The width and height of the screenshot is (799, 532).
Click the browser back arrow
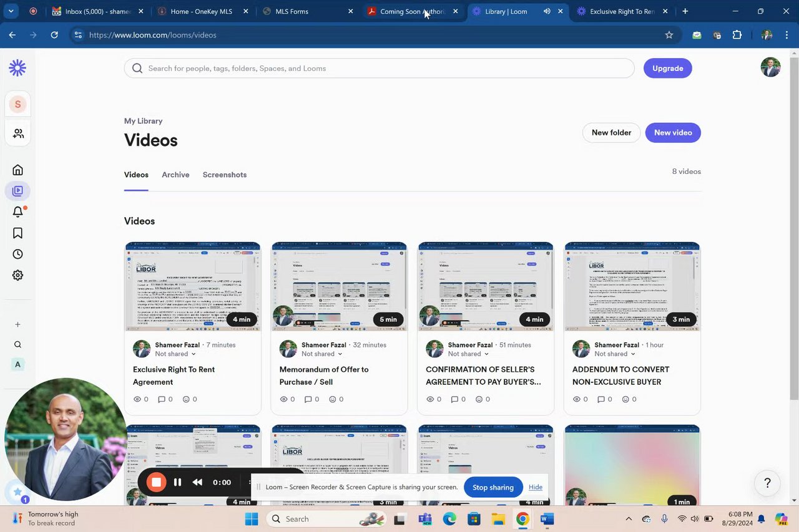(12, 35)
